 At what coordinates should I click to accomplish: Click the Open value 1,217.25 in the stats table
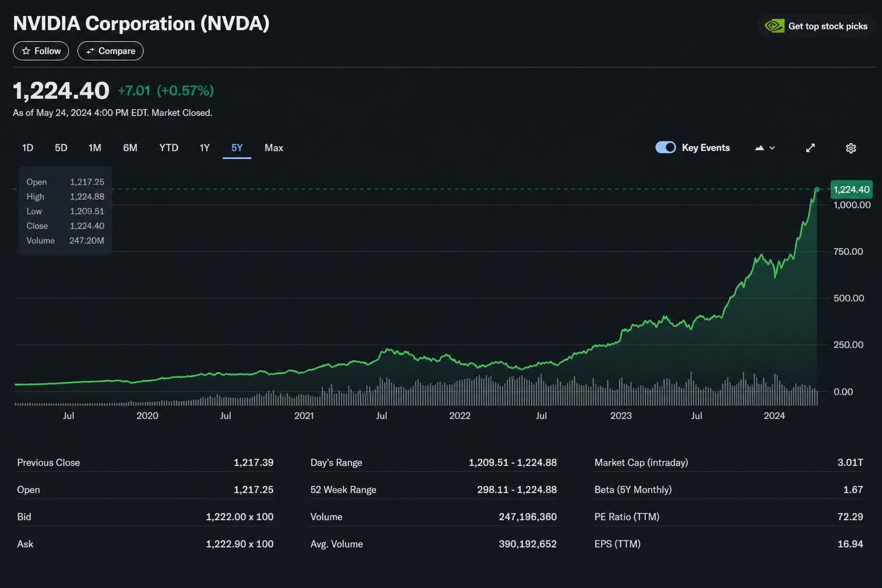tap(253, 490)
